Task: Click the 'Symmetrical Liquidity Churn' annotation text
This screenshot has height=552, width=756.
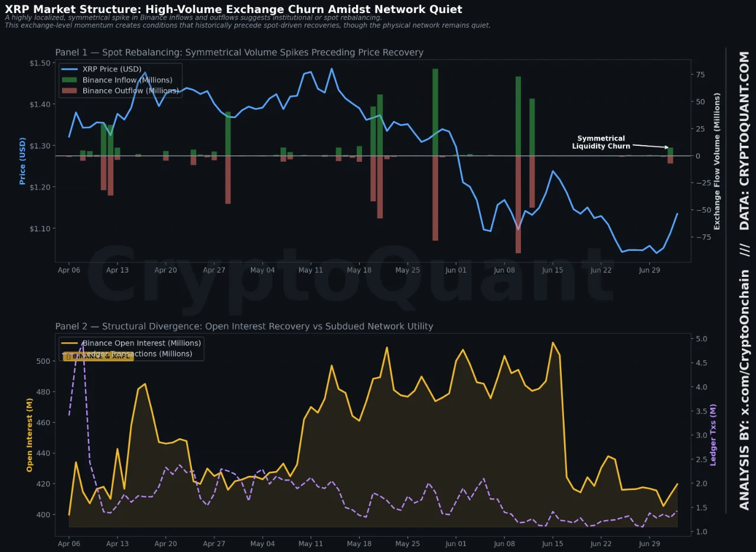Action: point(601,142)
